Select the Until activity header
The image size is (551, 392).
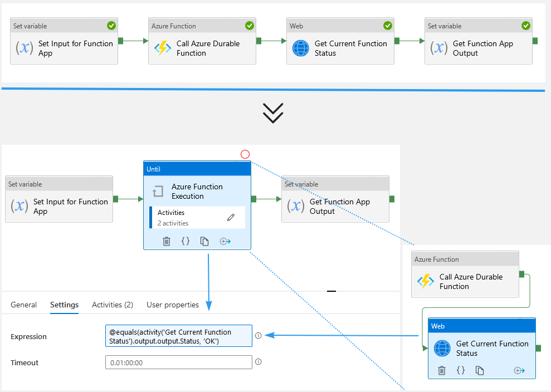(x=197, y=169)
